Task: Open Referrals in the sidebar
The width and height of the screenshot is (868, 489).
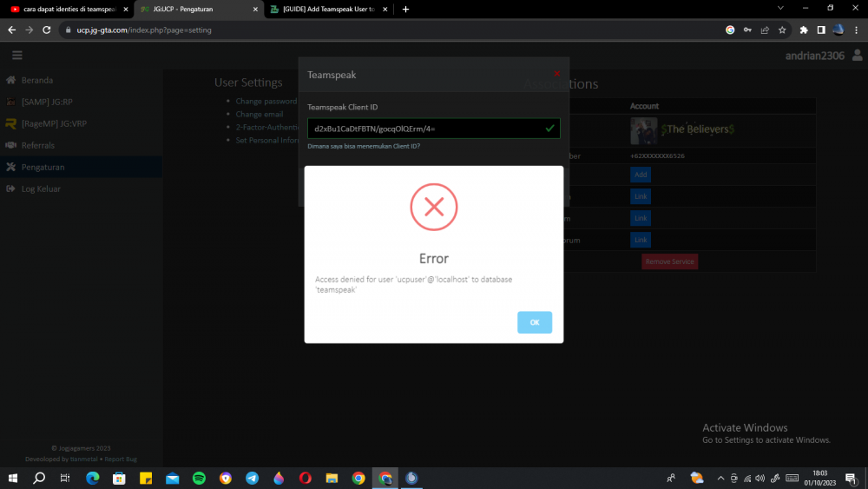Action: 37,145
